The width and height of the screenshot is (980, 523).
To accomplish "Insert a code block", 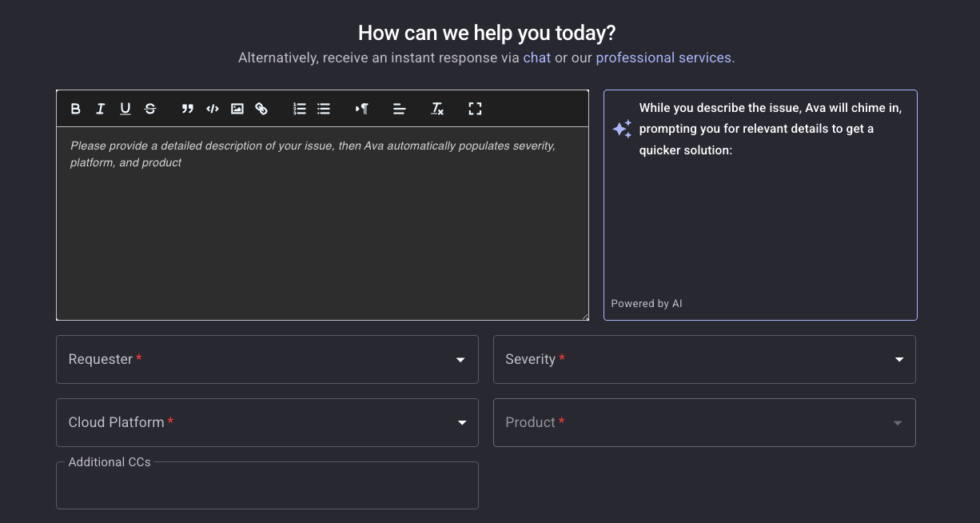I will pyautogui.click(x=213, y=109).
